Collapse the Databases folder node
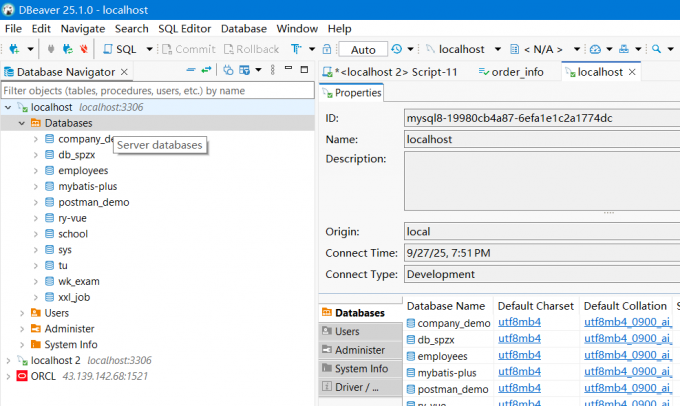Viewport: 680px width, 406px height. (23, 123)
